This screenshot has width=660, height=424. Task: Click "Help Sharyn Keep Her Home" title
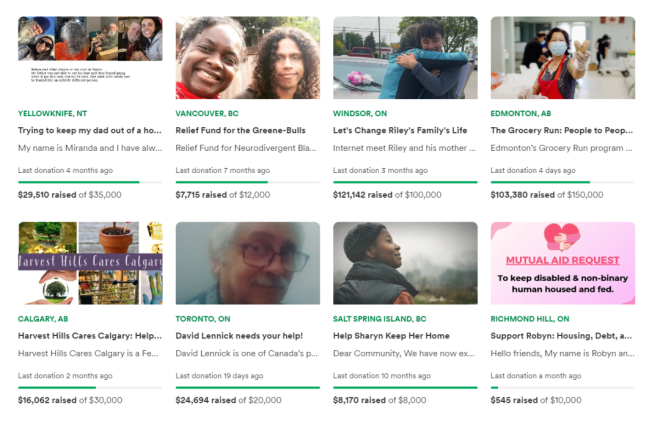[390, 335]
